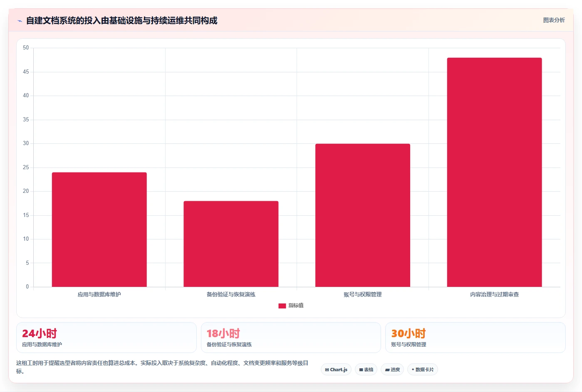Click the 表格 tag chip

pyautogui.click(x=366, y=370)
